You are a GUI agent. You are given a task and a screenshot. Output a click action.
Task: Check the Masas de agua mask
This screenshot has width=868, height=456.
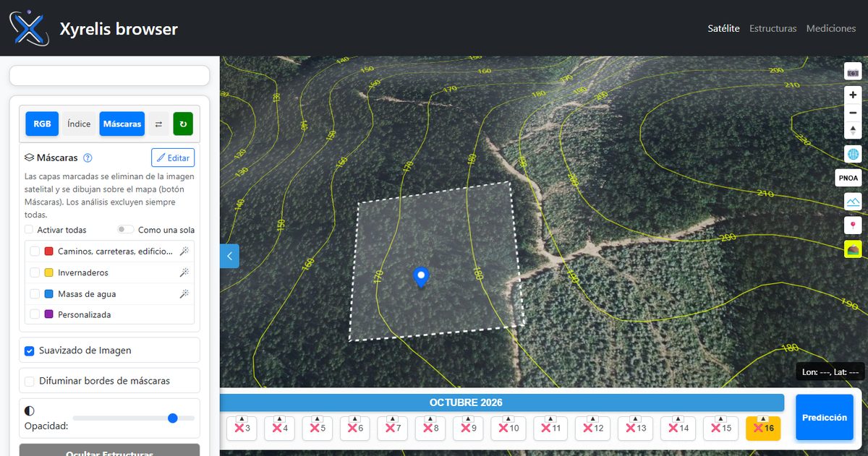coord(35,293)
